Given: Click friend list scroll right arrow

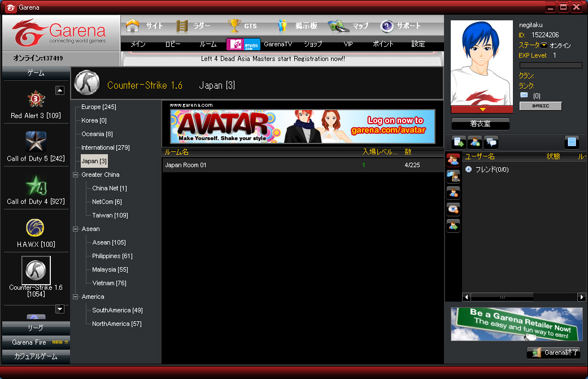Looking at the screenshot, I should [582, 297].
